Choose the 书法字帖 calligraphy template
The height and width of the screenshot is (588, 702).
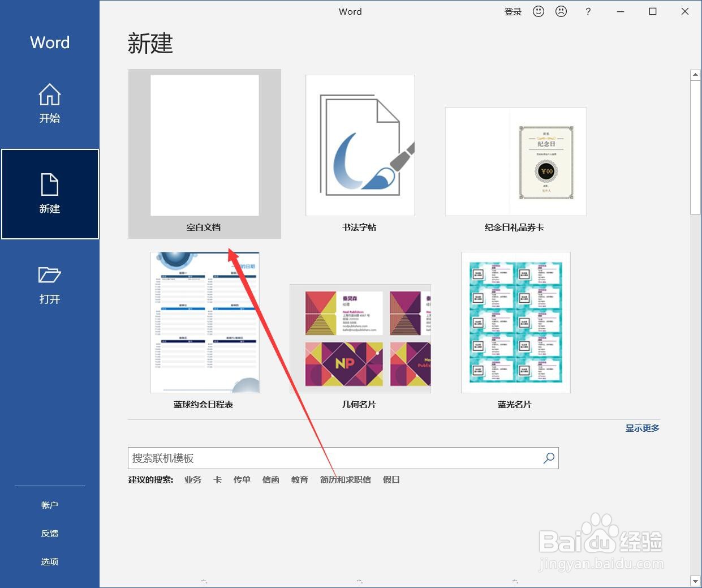(x=360, y=154)
